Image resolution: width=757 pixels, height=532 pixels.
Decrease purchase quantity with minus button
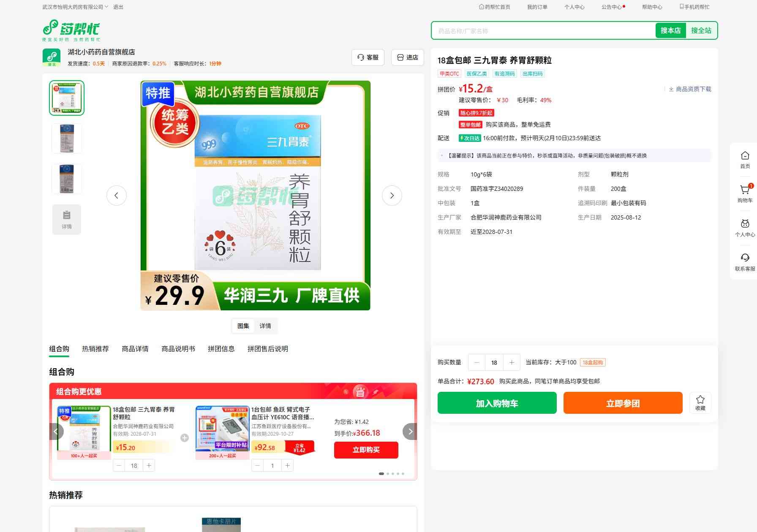point(477,362)
